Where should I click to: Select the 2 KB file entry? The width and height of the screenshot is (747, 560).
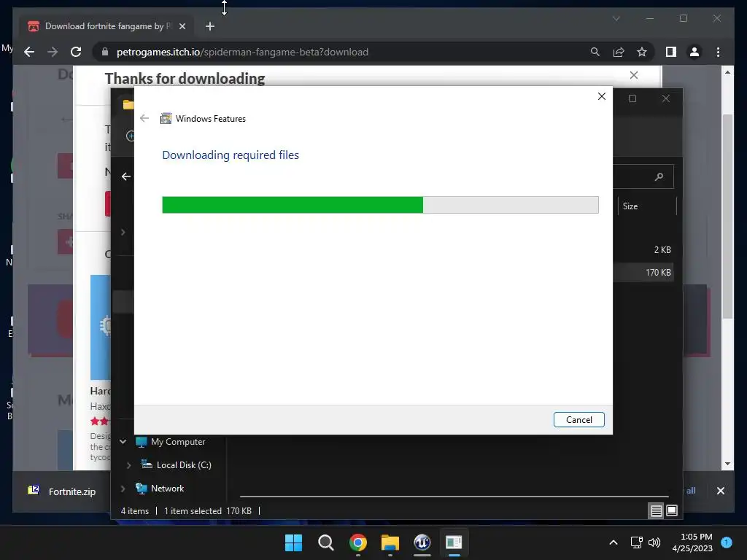click(x=662, y=249)
